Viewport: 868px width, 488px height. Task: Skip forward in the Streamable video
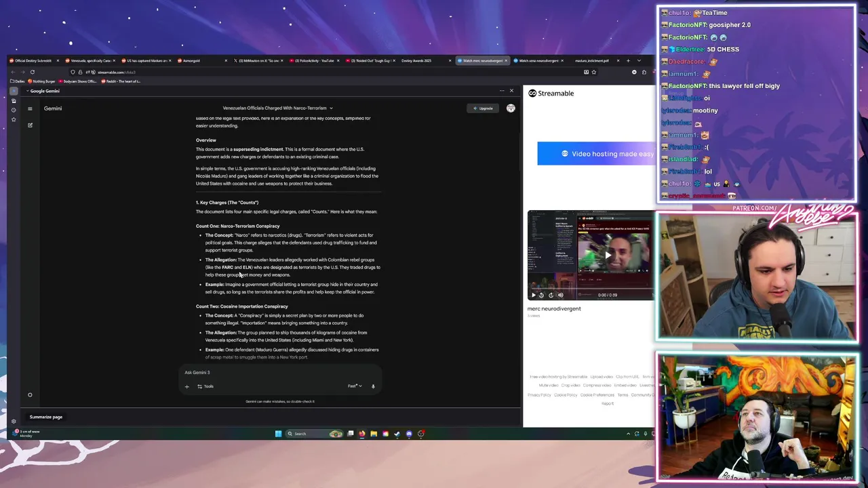click(x=551, y=295)
